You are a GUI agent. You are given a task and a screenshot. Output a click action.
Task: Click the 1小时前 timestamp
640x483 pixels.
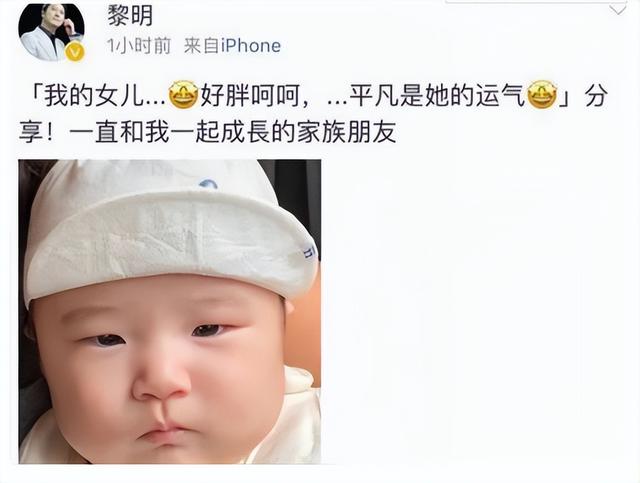139,46
